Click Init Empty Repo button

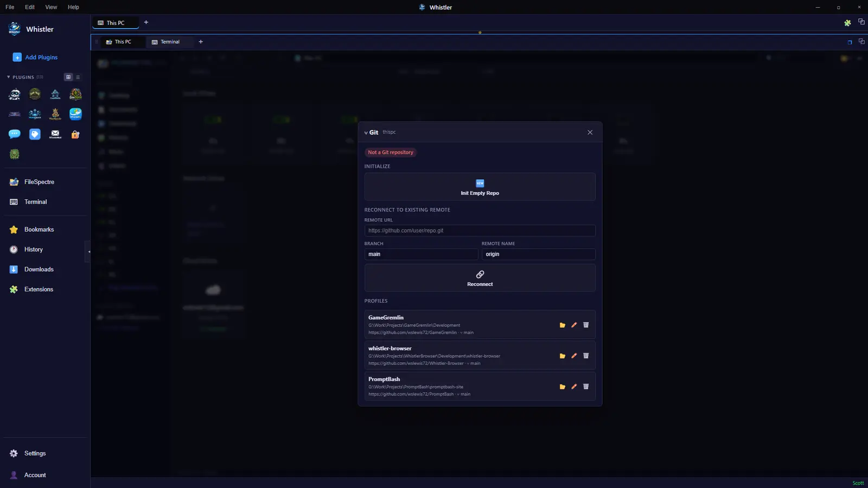point(480,187)
